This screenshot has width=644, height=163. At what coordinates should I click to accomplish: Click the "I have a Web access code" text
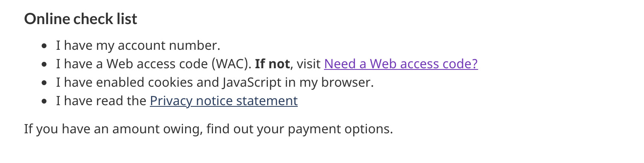click(x=132, y=64)
